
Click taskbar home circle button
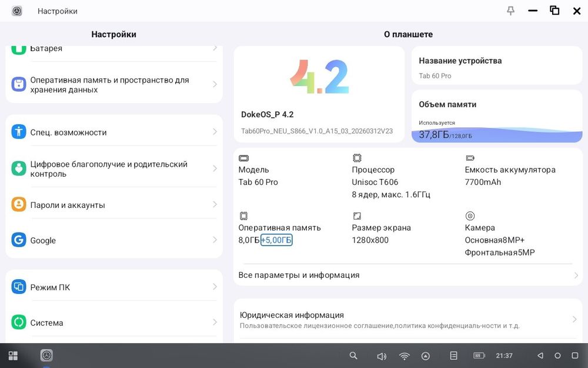point(557,356)
